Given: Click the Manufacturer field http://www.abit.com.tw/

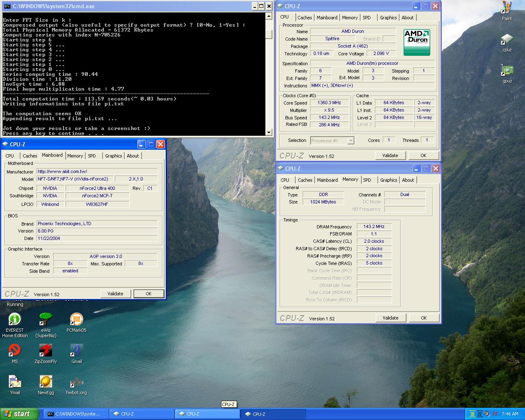Looking at the screenshot, I should tap(97, 171).
